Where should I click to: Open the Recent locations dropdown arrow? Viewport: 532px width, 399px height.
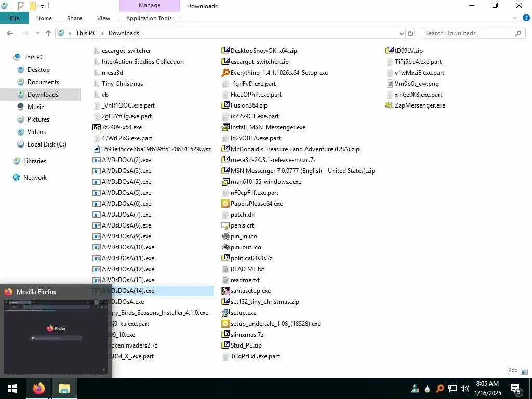pos(37,33)
